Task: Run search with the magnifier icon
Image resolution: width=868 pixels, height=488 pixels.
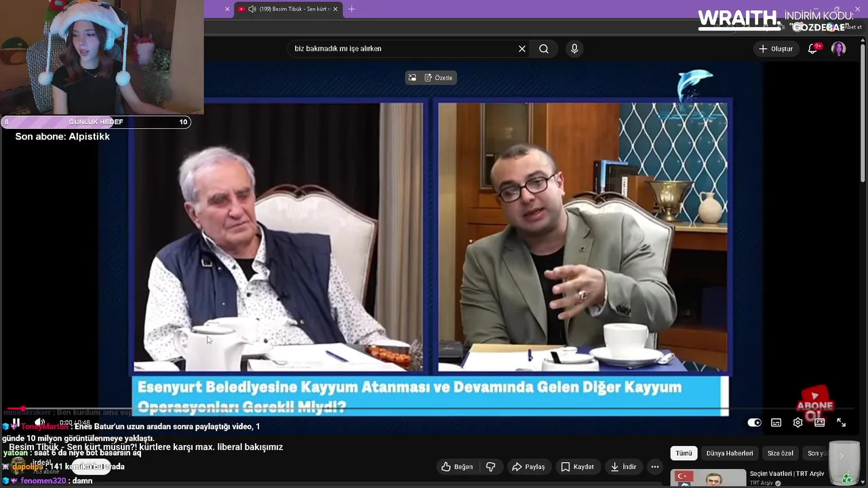Action: [544, 49]
